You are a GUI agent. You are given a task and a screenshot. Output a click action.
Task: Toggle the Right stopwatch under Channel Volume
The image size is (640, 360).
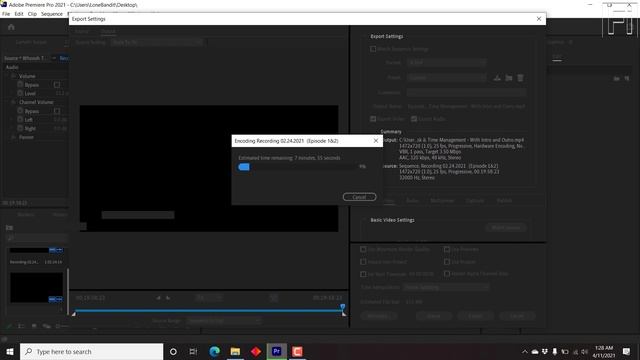[20, 128]
